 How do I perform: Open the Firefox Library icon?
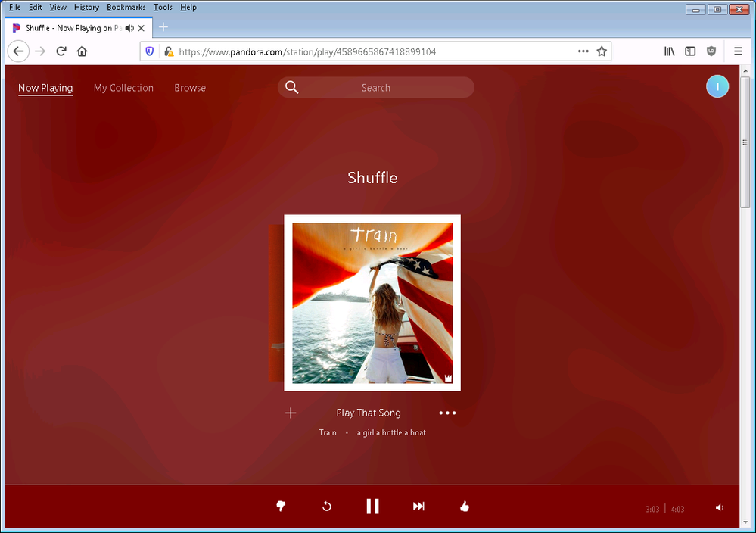coord(669,51)
